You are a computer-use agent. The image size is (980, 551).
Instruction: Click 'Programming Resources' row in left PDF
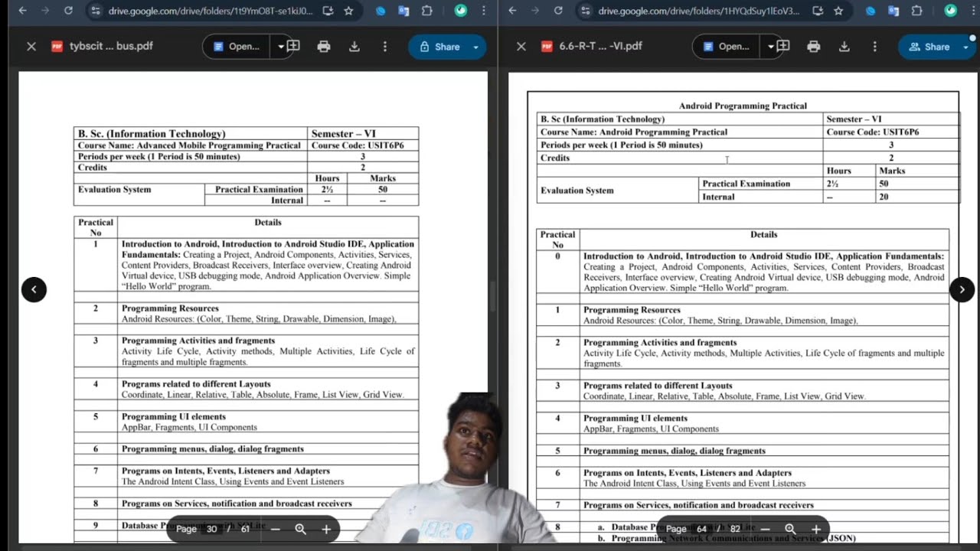268,314
